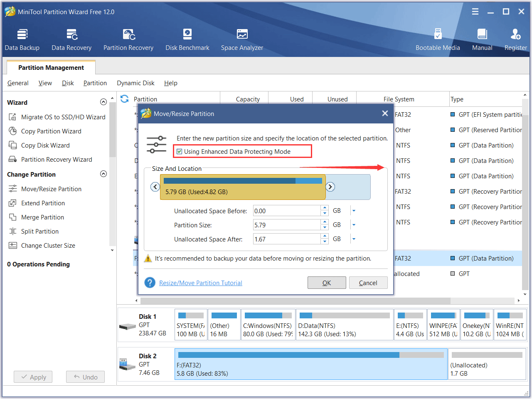
Task: Click the Undo button
Action: pos(85,377)
